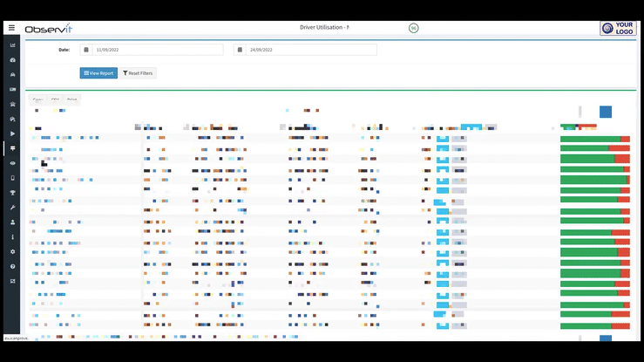This screenshot has height=362, width=644.
Task: Click the Driver Utilisation page title
Action: 324,27
